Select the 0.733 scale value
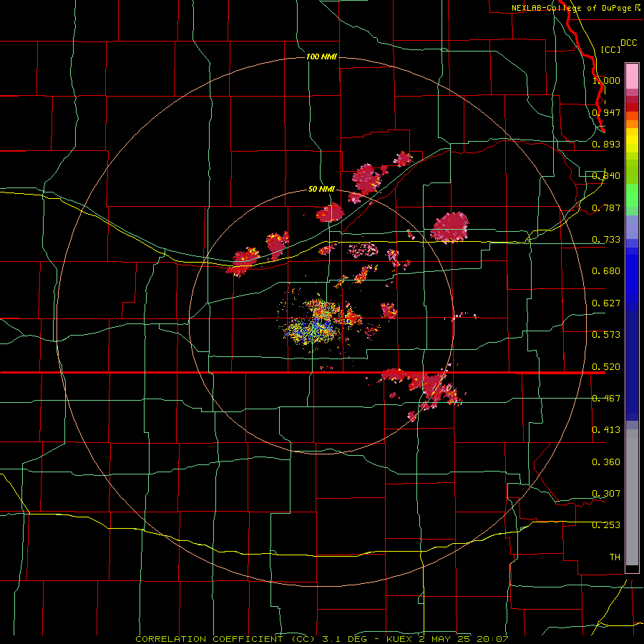Viewport: 644px width, 644px height. pos(606,240)
